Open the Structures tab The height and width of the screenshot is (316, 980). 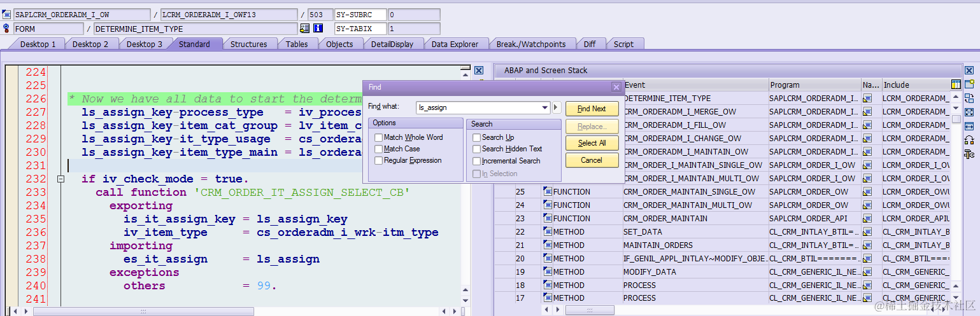pos(248,44)
